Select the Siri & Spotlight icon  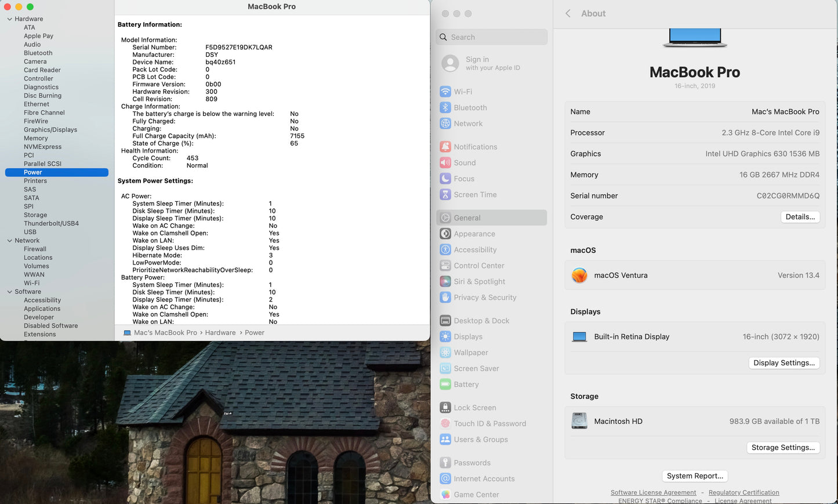click(445, 282)
